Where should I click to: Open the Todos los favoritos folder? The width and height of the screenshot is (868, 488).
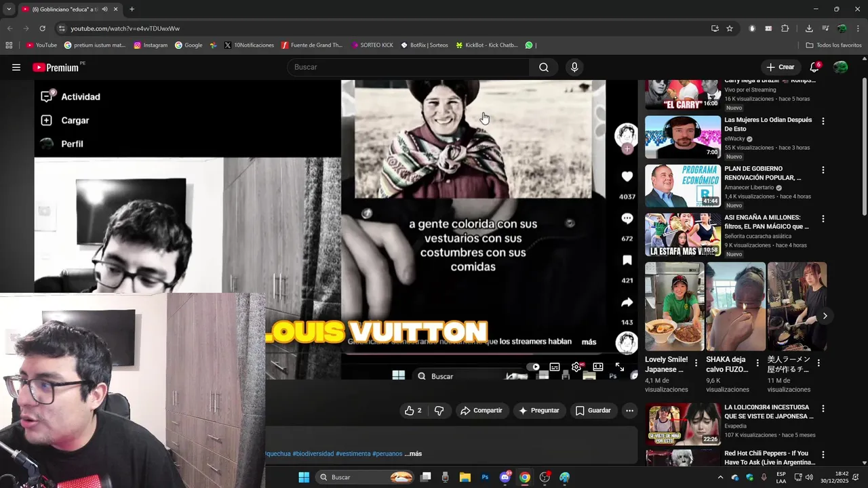pyautogui.click(x=834, y=45)
